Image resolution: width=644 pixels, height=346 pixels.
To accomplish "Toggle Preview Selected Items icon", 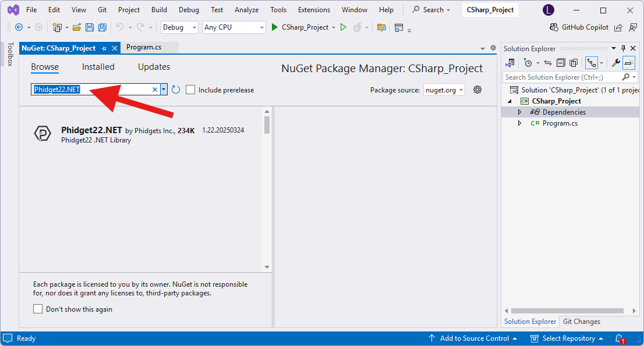I will point(629,63).
